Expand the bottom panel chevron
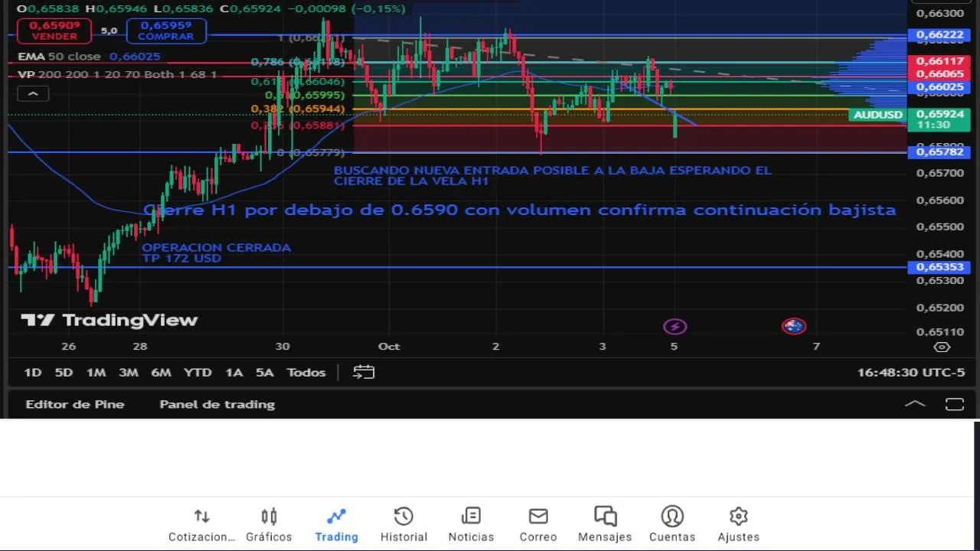This screenshot has width=980, height=551. [915, 404]
